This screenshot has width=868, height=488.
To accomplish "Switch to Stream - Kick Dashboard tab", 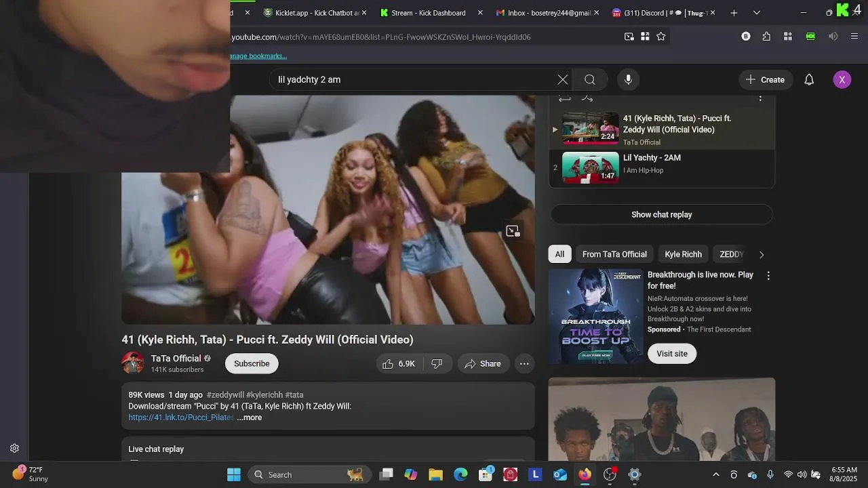I will pos(429,13).
